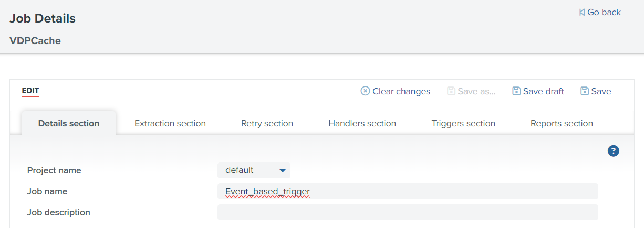Viewport: 644px width, 228px height.
Task: Open the Triggers section tab
Action: [463, 124]
